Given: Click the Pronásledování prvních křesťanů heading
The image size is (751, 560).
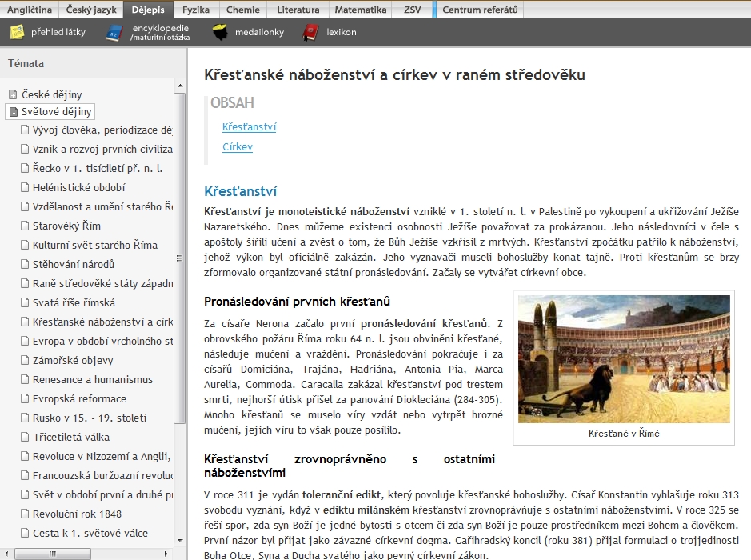Looking at the screenshot, I should [297, 302].
